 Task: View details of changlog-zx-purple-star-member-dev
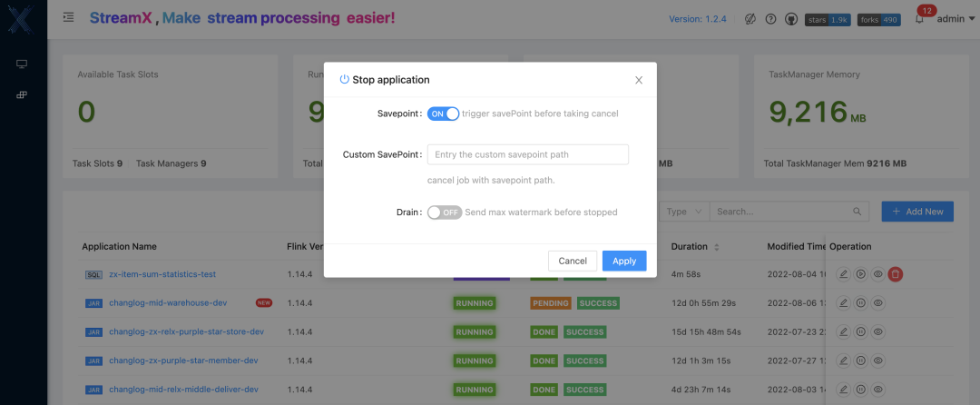[877, 361]
